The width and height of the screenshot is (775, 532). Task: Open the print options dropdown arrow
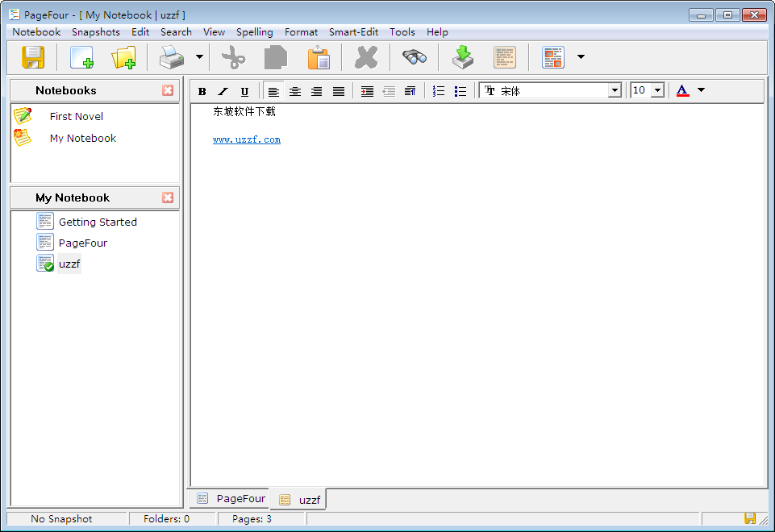(x=199, y=56)
